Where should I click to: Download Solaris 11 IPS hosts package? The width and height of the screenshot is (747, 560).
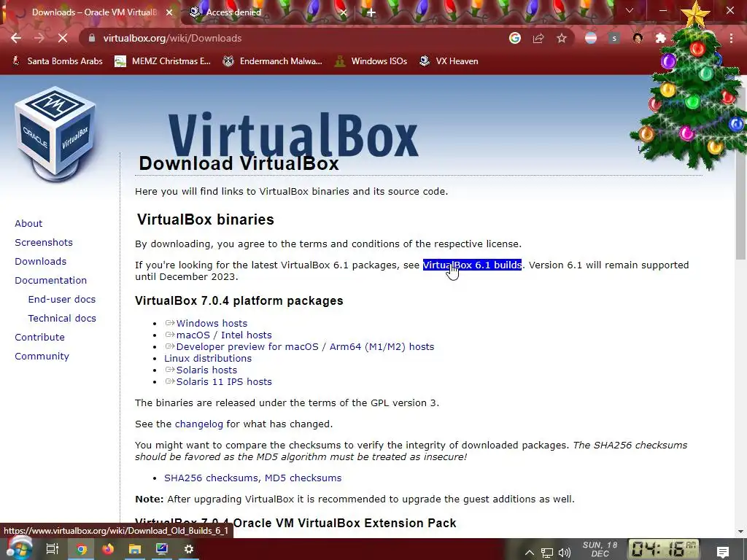pos(224,382)
